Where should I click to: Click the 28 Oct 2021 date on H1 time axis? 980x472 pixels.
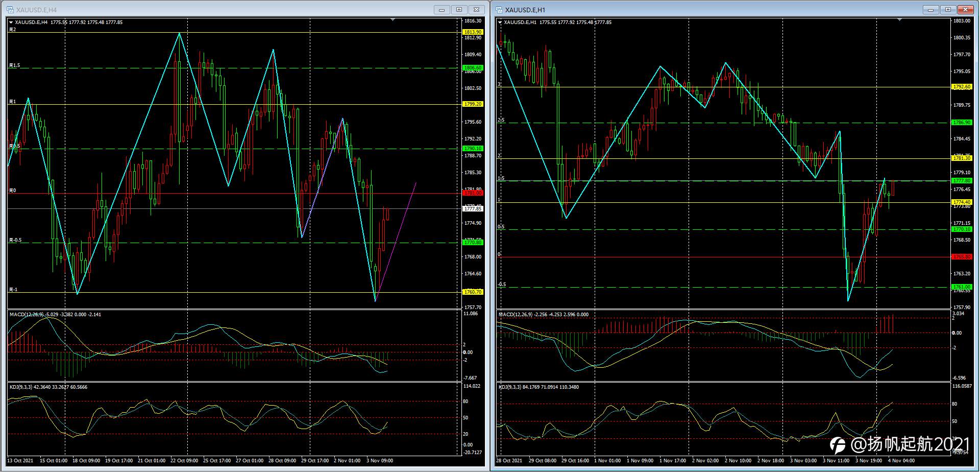[509, 461]
